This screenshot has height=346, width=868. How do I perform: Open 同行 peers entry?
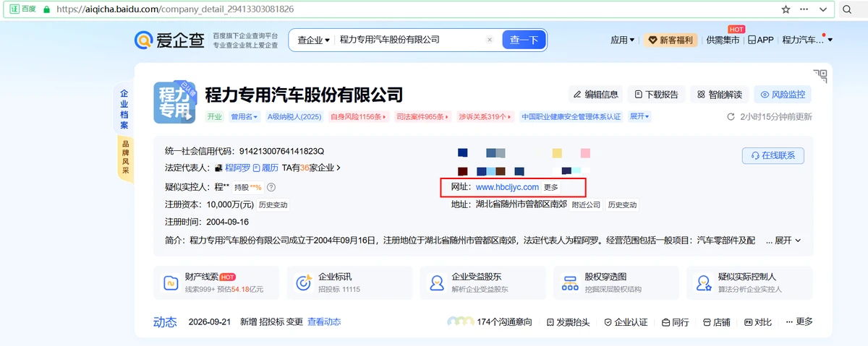click(675, 321)
